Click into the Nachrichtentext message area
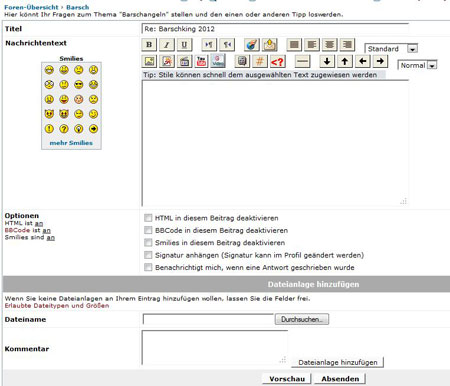450x386 pixels. click(275, 143)
